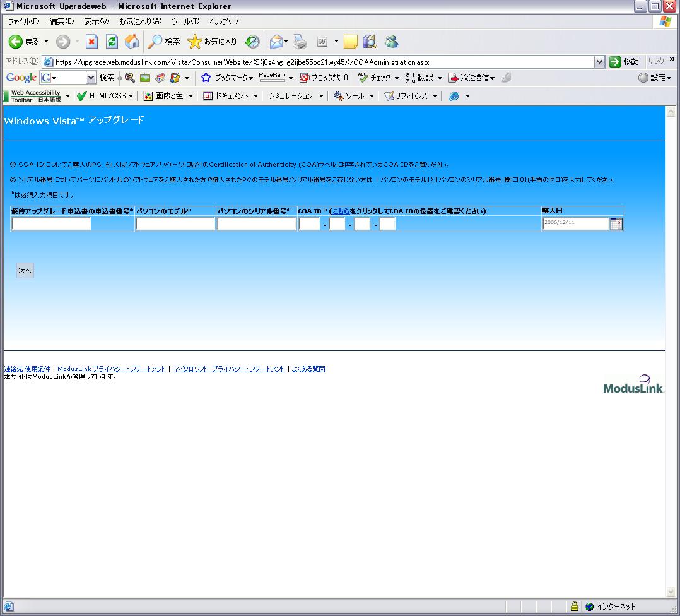Open the お気に入り(A) menu

pyautogui.click(x=140, y=21)
